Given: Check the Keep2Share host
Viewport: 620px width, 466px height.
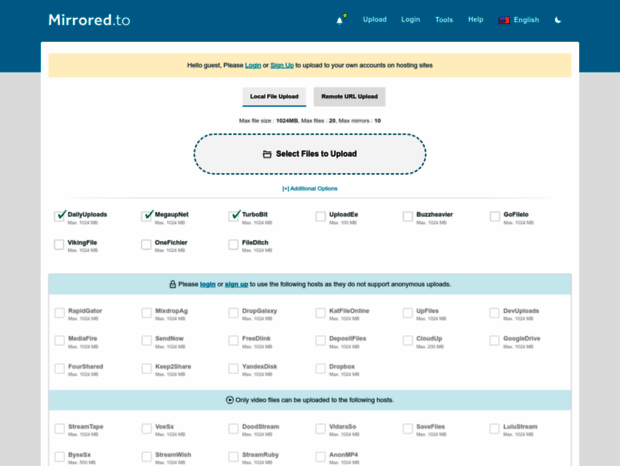Looking at the screenshot, I should [147, 369].
